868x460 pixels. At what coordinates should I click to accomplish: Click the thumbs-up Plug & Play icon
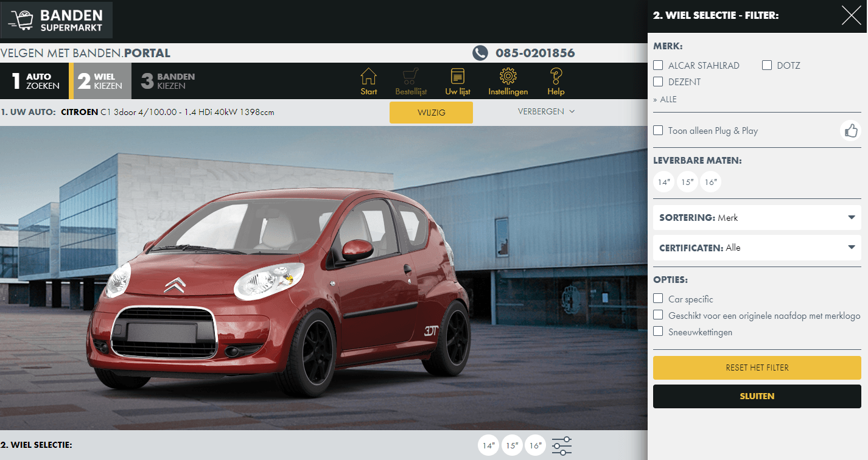point(851,131)
